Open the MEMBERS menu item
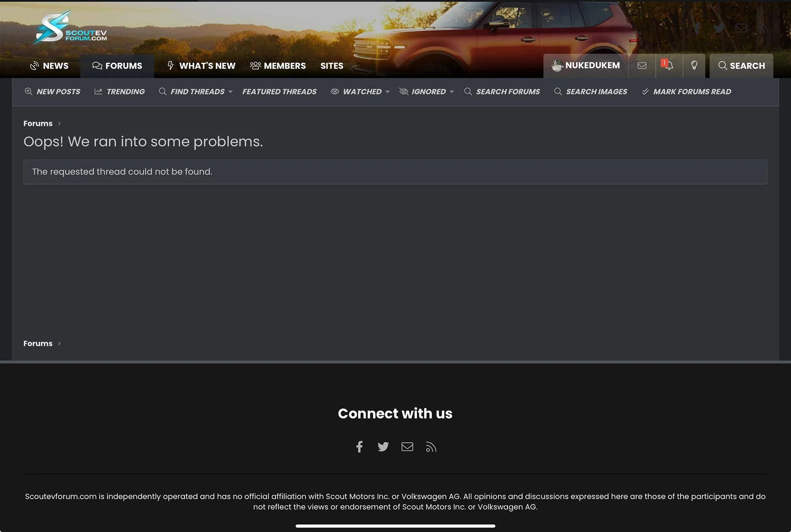Image resolution: width=791 pixels, height=532 pixels. coord(278,66)
